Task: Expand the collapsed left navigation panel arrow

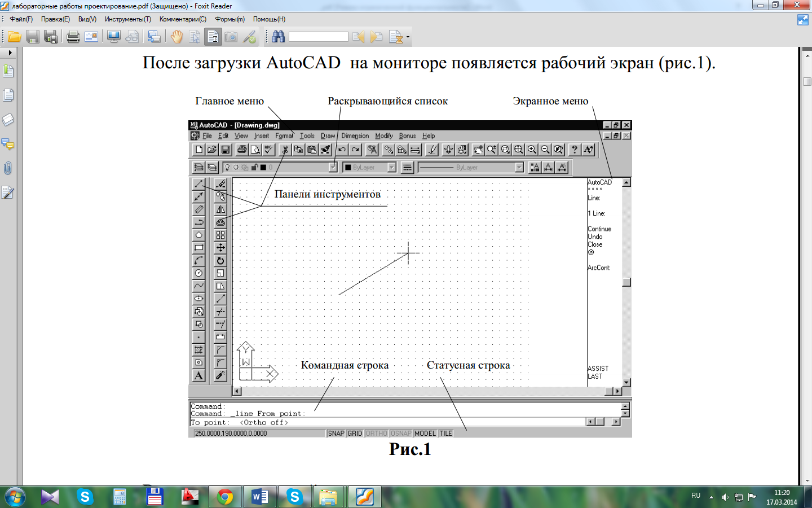Action: (x=10, y=52)
